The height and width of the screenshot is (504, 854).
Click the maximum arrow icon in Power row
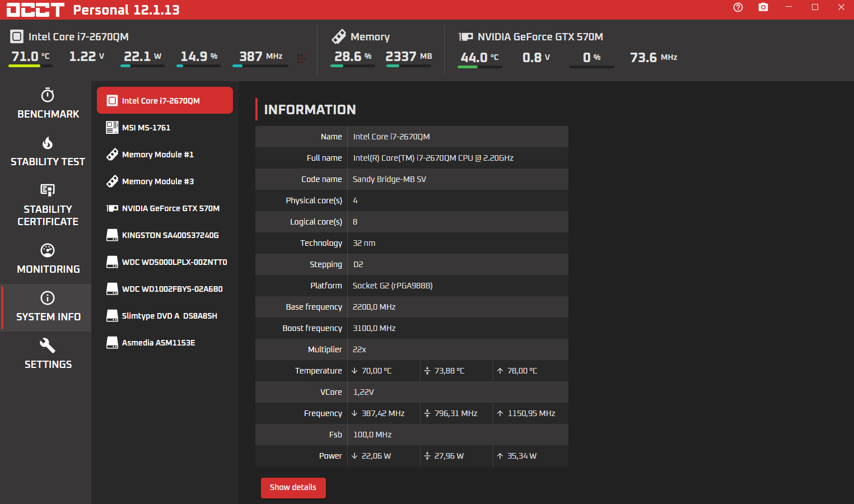coord(500,456)
